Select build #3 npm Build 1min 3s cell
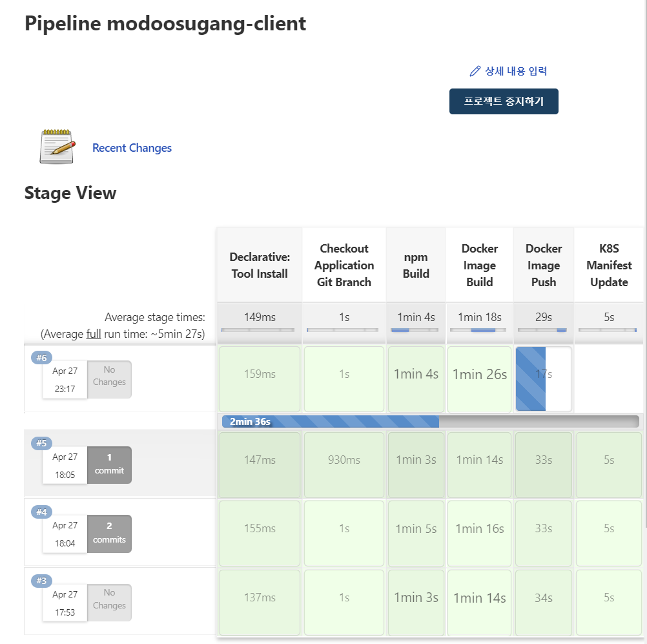Screen dimensions: 647x644 [416, 602]
